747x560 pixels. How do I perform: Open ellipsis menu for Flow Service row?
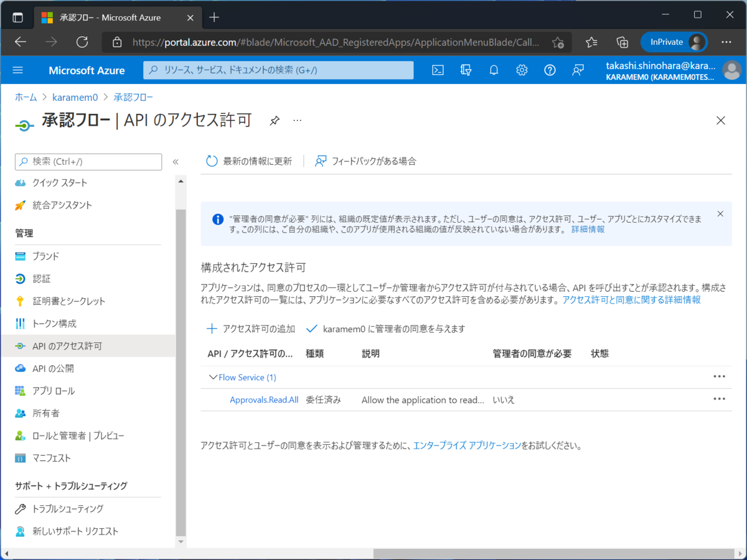click(x=720, y=377)
